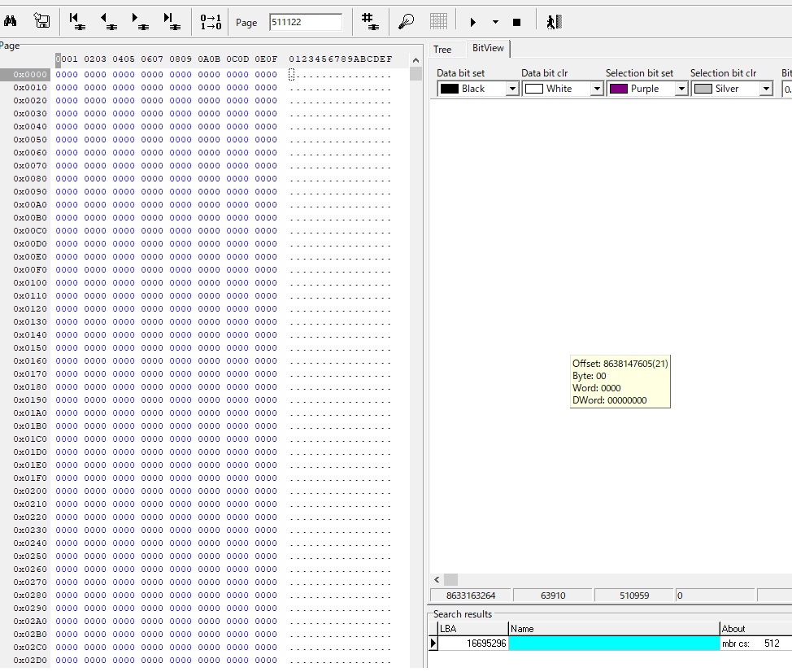Click the save dump icon
Screen dimensions: 792x672
point(41,22)
